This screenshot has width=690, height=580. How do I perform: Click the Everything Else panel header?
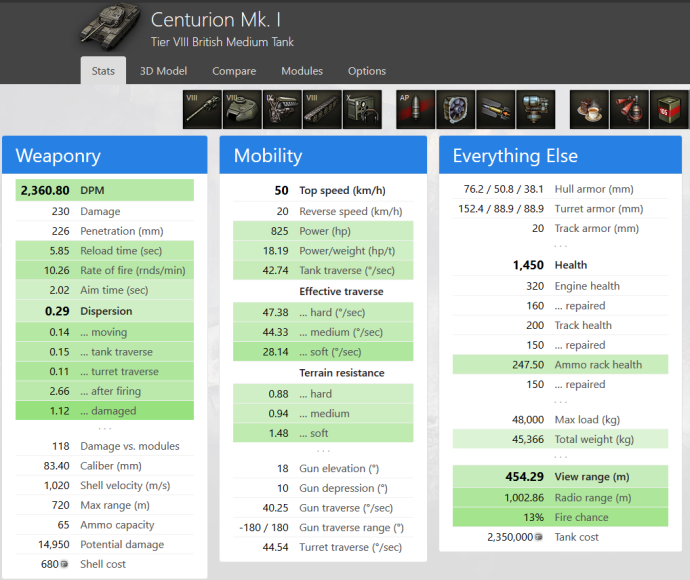click(560, 155)
